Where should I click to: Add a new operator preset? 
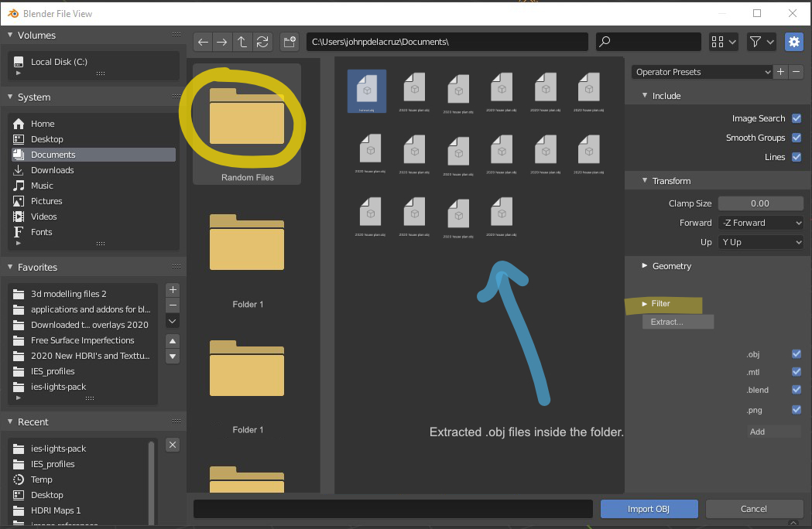[780, 72]
